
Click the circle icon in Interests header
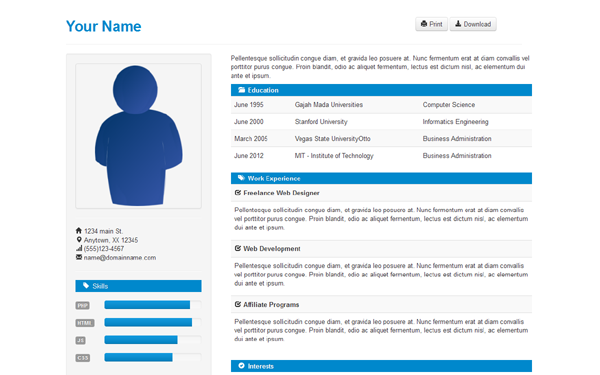click(x=241, y=366)
